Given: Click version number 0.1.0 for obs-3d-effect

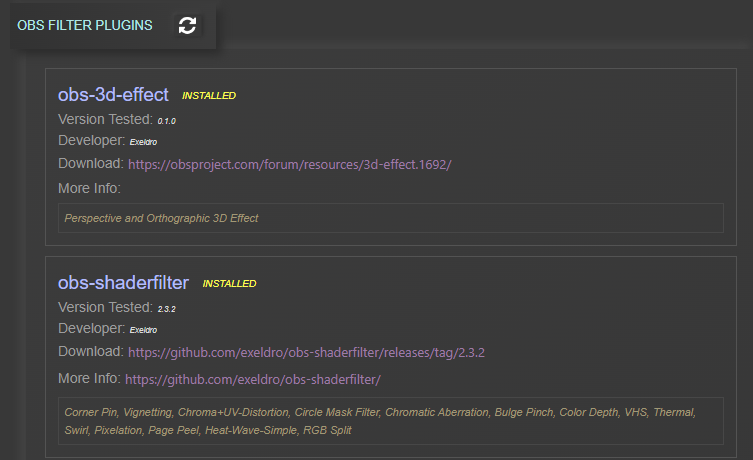Looking at the screenshot, I should point(166,121).
